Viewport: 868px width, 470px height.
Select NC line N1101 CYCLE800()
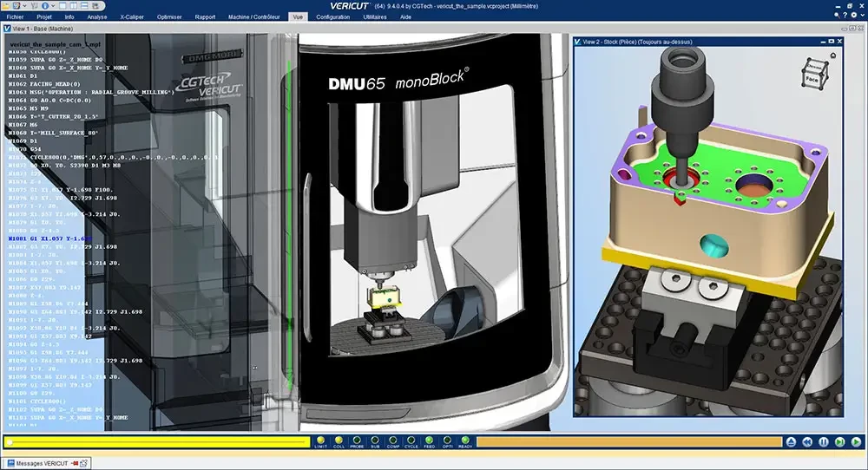(36, 401)
